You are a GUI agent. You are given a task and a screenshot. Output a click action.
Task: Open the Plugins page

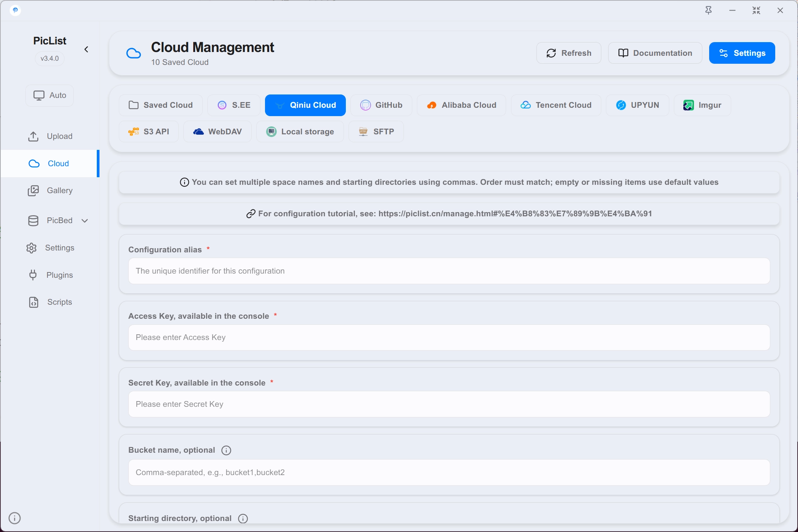50,275
